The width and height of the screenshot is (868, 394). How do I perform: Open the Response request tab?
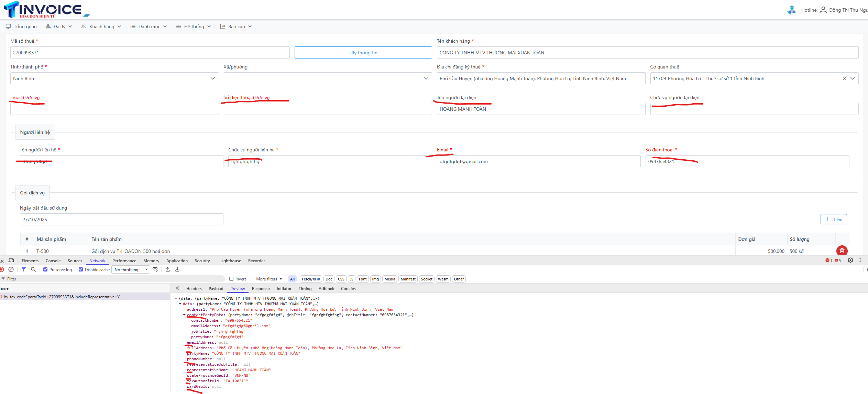pos(261,289)
